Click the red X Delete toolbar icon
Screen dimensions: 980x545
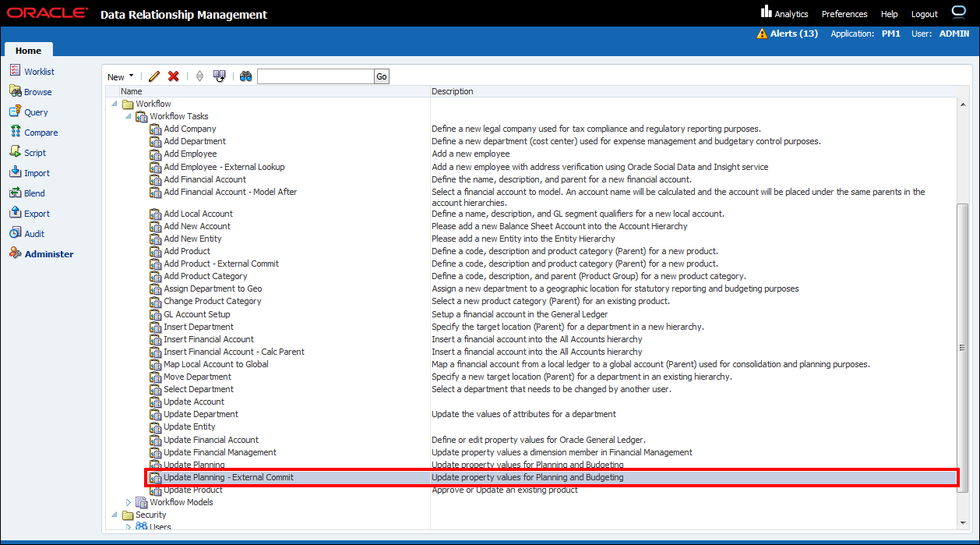(x=174, y=76)
